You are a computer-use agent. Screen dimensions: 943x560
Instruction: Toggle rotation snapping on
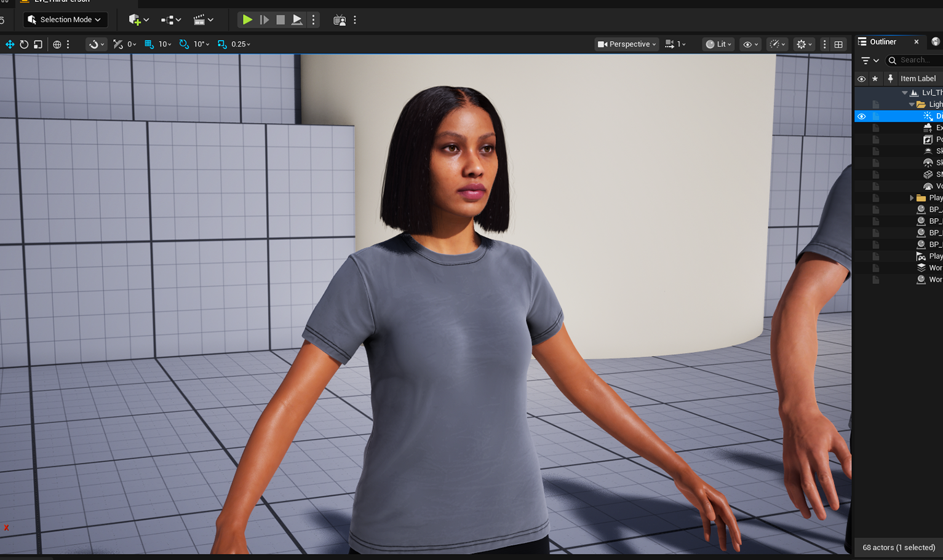point(183,44)
